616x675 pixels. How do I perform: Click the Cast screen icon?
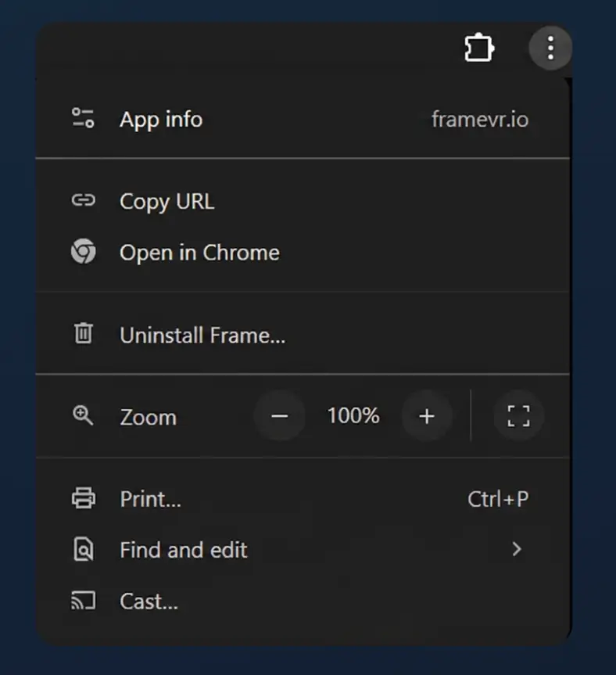click(x=83, y=601)
